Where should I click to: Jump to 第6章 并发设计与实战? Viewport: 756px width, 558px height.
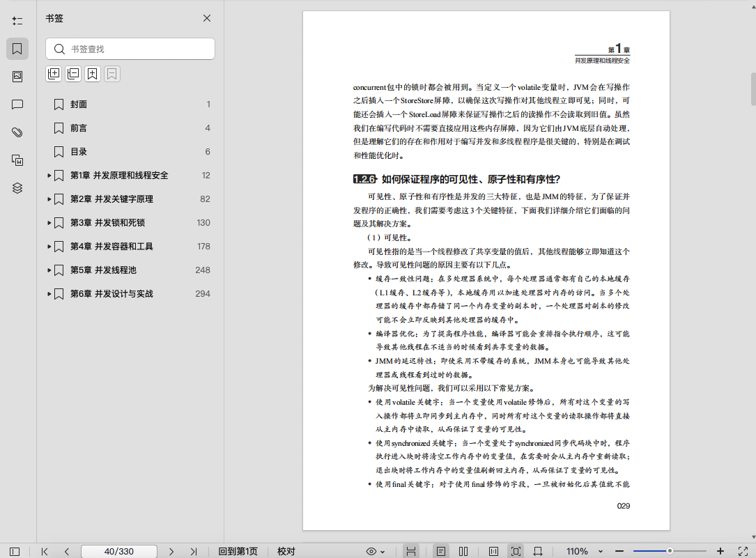tap(112, 293)
